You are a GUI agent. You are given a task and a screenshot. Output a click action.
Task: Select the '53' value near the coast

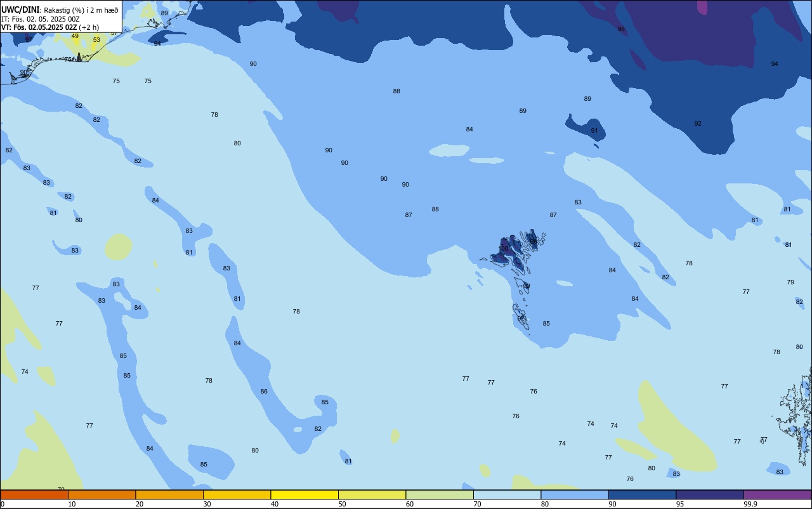tap(96, 40)
